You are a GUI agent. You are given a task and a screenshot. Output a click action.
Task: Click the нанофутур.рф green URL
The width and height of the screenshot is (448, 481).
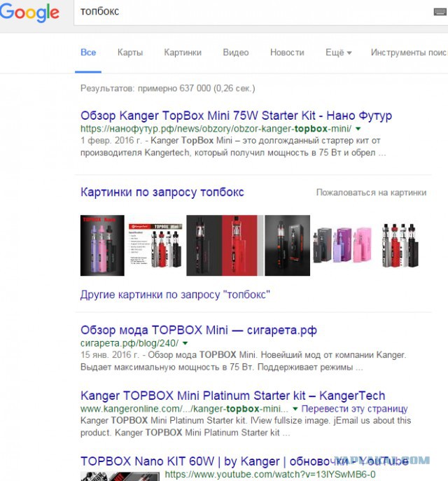point(216,129)
